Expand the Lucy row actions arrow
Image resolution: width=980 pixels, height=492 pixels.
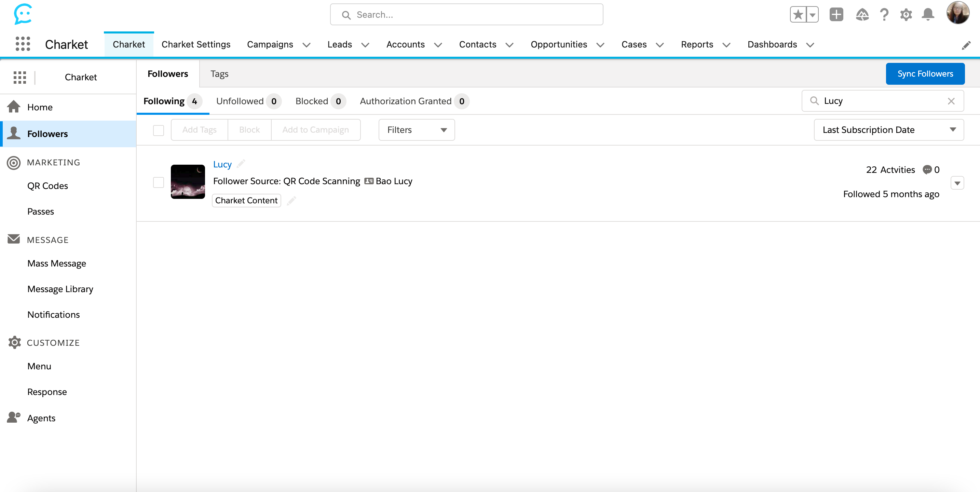point(957,183)
